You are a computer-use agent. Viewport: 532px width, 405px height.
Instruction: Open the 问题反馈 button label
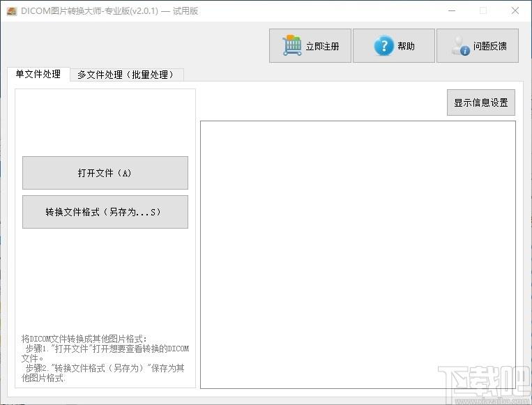tap(490, 46)
